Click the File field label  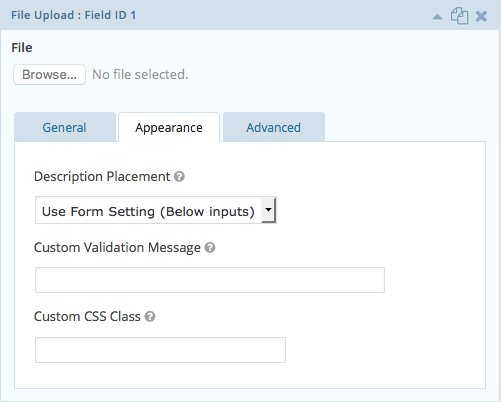(22, 48)
